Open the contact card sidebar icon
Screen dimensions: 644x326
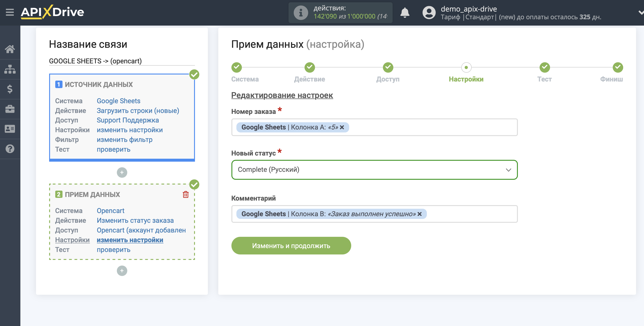(10, 129)
